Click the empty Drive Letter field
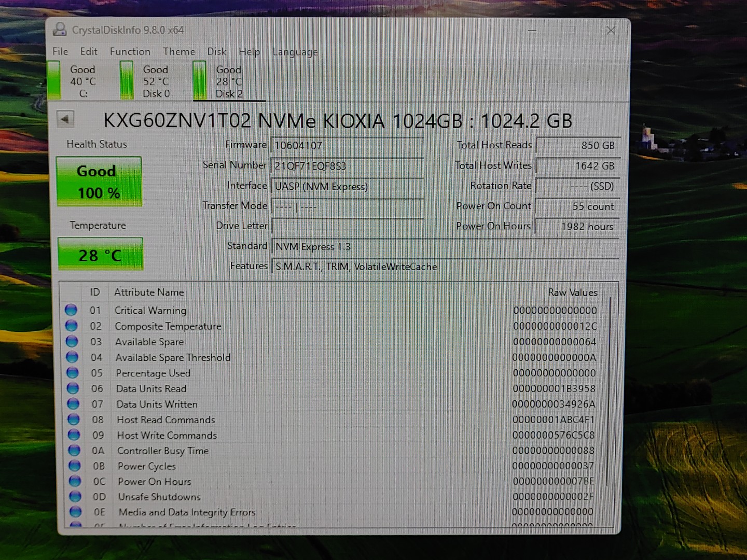747x560 pixels. point(347,226)
